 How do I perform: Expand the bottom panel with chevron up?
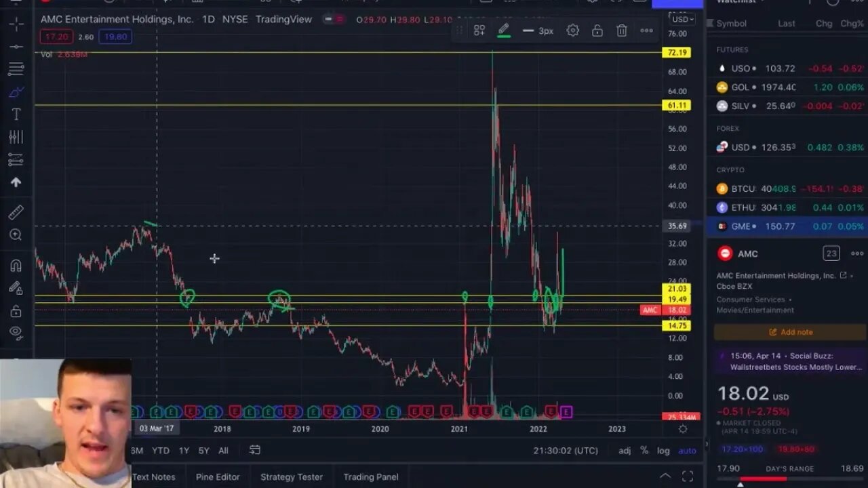click(665, 476)
